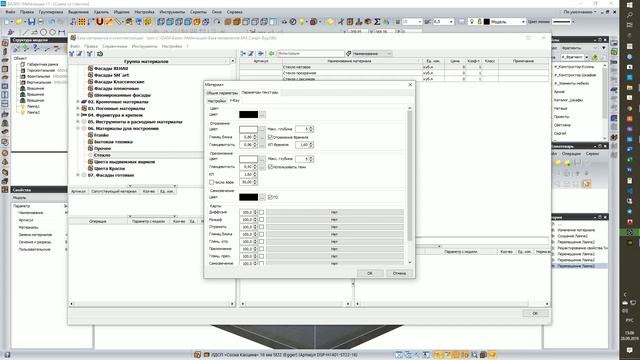Open the Windows notification center icon

coord(629,350)
